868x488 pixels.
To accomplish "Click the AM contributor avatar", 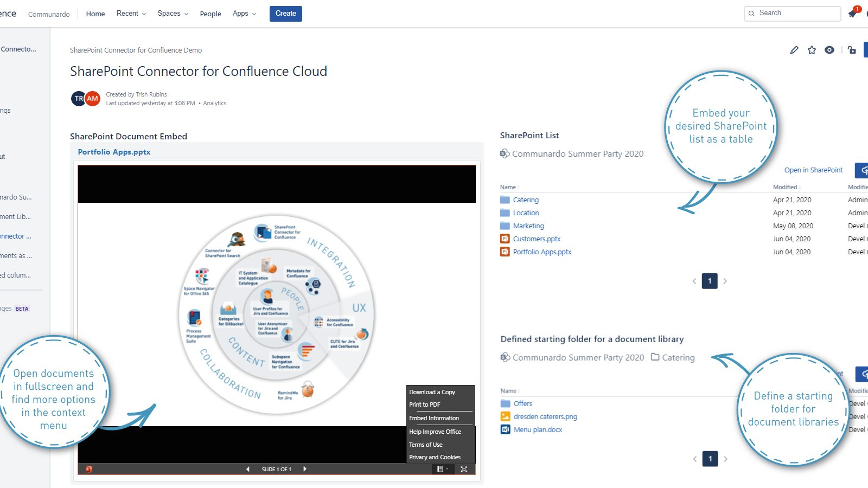I will coord(93,99).
